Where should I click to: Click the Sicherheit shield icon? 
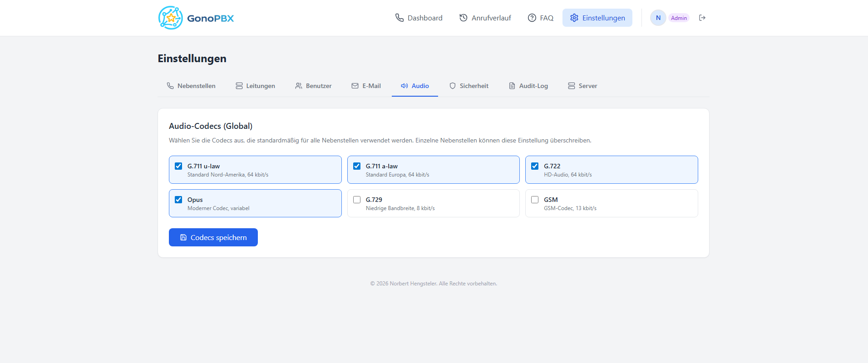pos(453,86)
